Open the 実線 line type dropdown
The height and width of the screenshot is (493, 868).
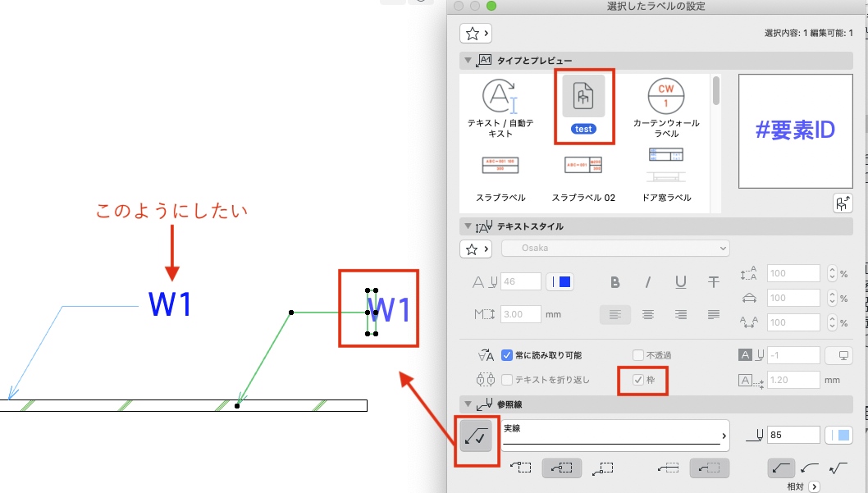615,436
